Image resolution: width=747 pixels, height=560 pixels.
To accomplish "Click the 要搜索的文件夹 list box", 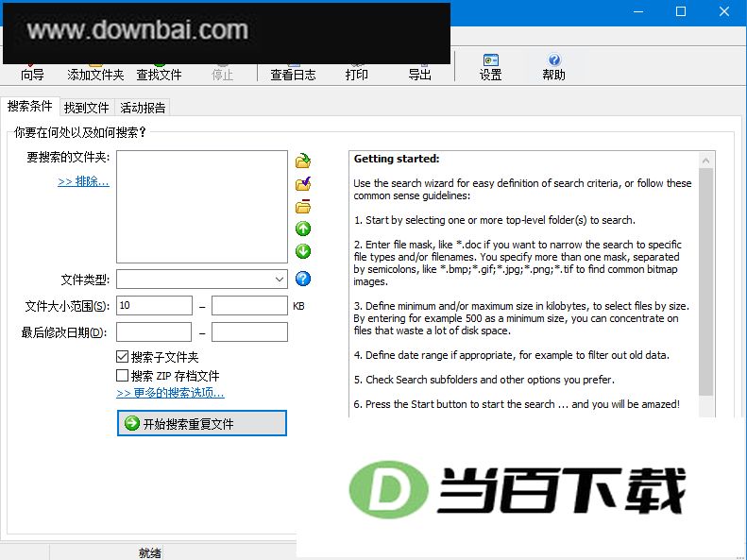I will (202, 207).
